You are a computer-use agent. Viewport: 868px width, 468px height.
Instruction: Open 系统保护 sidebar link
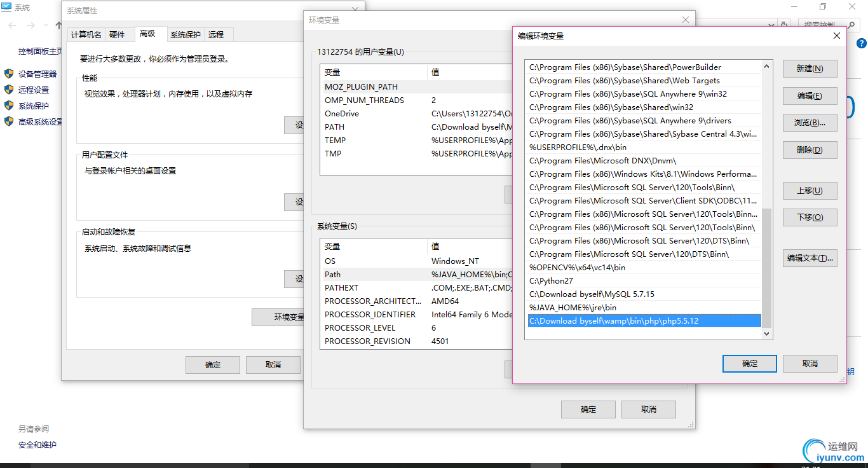click(x=34, y=106)
